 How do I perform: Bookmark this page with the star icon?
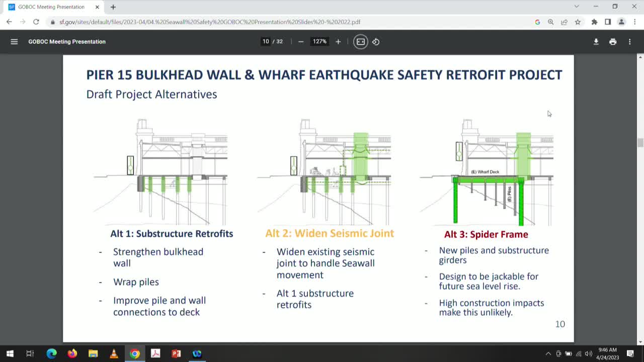click(x=578, y=22)
